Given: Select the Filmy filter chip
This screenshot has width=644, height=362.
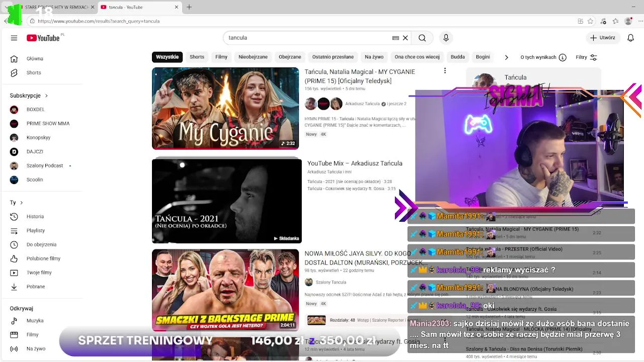Looking at the screenshot, I should 221,57.
